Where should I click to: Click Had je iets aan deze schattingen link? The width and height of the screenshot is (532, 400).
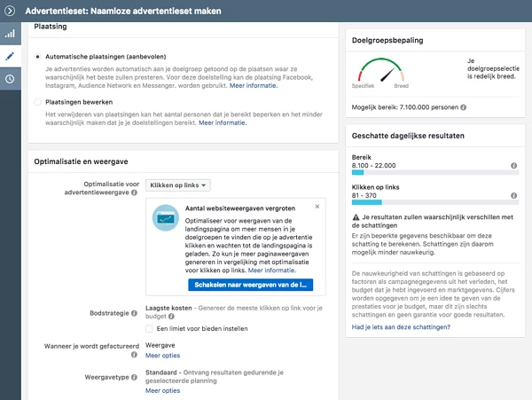(401, 327)
